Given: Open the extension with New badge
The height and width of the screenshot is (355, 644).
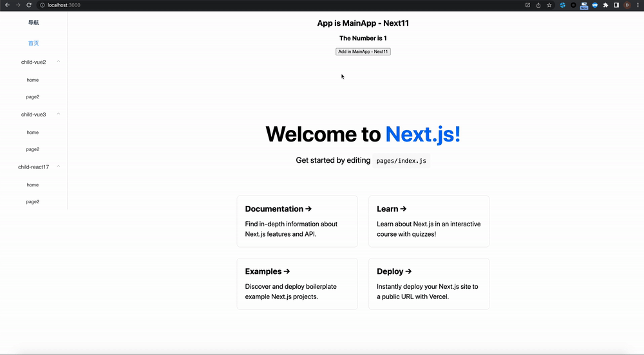Looking at the screenshot, I should (x=584, y=5).
